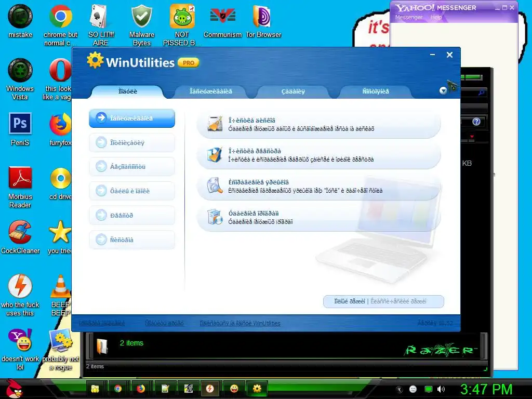Click the search magnifier in the black window
532x399 pixels.
[481, 92]
